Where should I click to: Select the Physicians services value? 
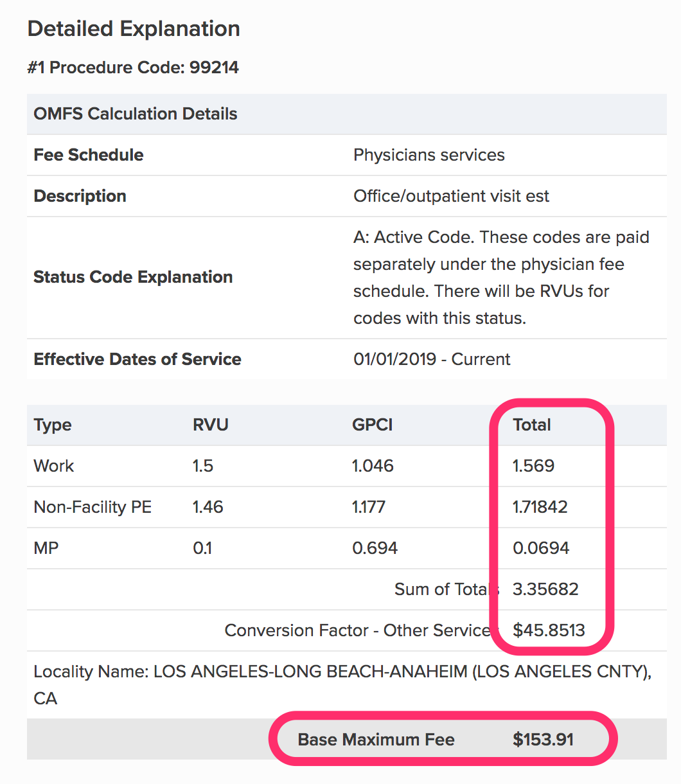tap(429, 155)
